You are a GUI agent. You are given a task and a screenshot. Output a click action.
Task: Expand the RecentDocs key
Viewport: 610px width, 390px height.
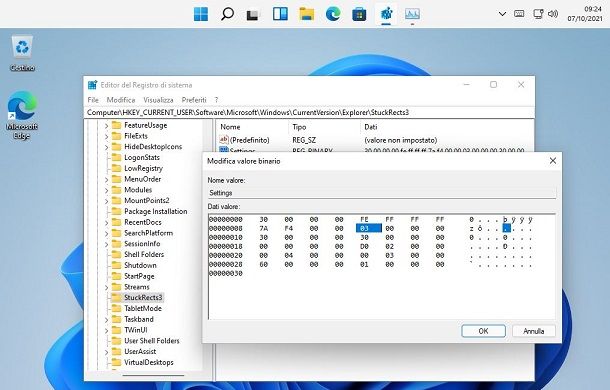click(x=106, y=223)
